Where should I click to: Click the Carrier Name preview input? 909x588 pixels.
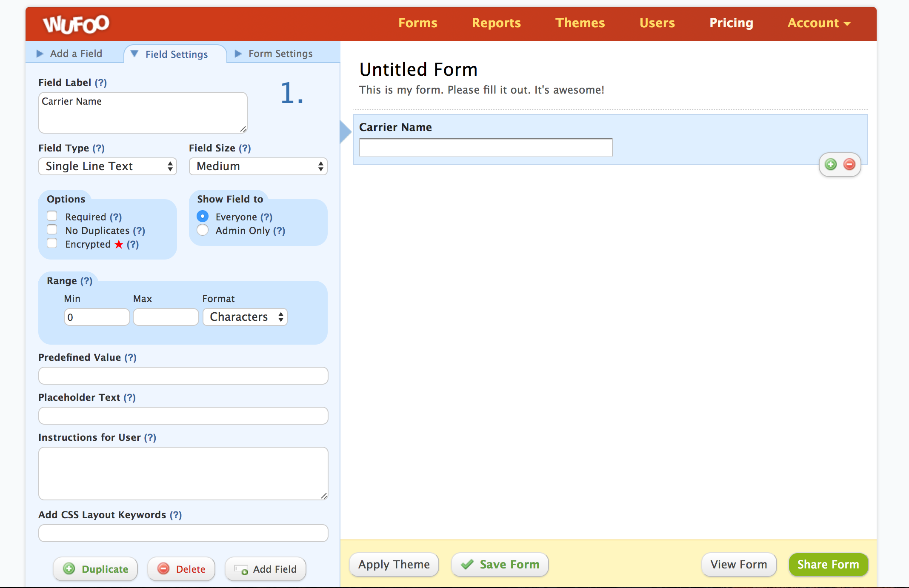point(486,147)
